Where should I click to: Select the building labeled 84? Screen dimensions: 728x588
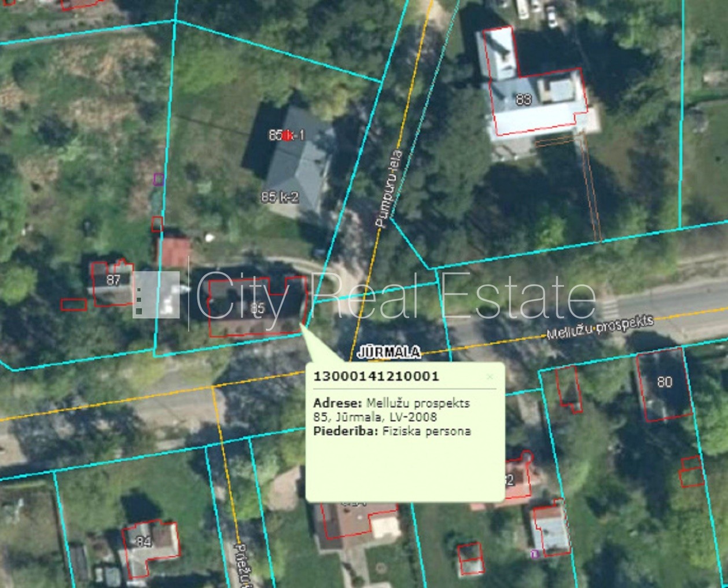pos(144,542)
